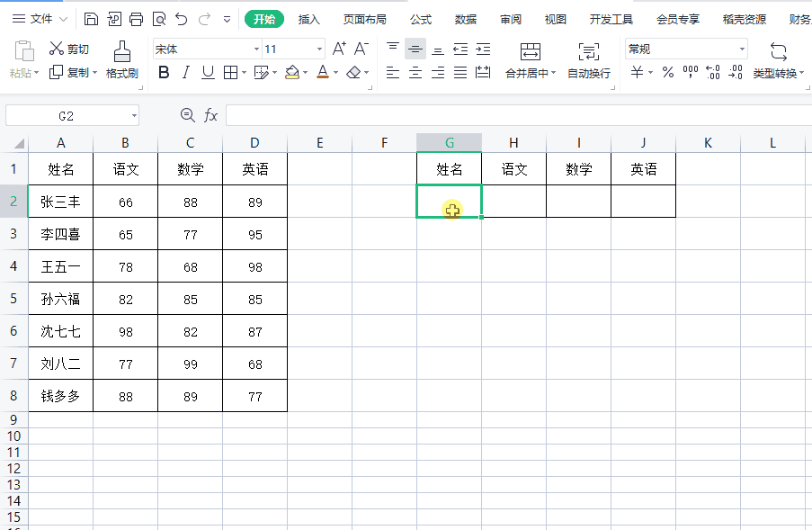The height and width of the screenshot is (530, 812).
Task: Select the Format Painter (格式刷) tool
Action: [121, 59]
